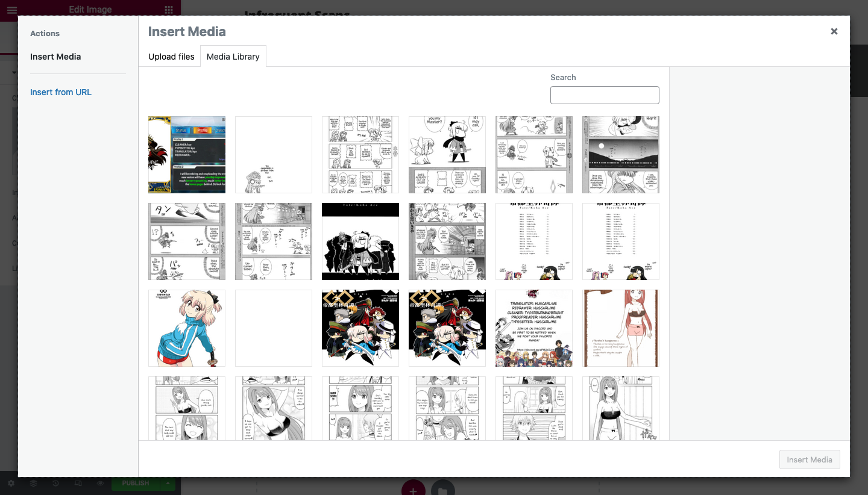Select the completely blank white thumbnail
868x495 pixels.
point(274,328)
